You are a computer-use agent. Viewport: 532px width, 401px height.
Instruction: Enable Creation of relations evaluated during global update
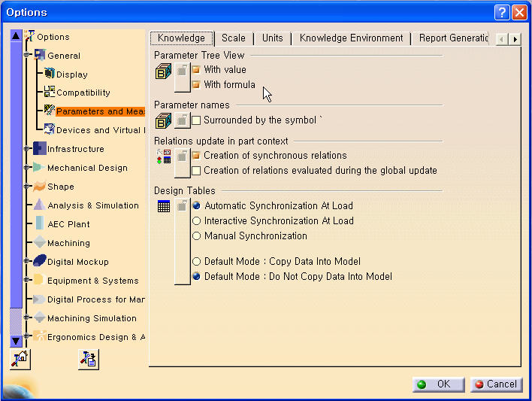(196, 171)
